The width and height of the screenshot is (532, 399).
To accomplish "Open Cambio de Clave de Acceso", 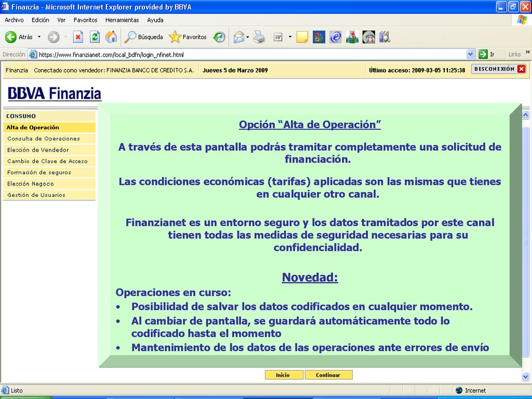I will click(x=49, y=161).
